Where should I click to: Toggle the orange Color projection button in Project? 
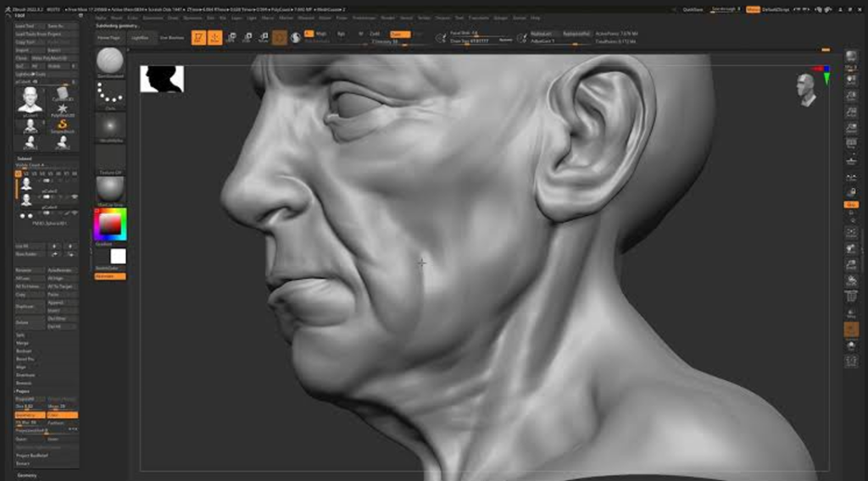pyautogui.click(x=62, y=415)
